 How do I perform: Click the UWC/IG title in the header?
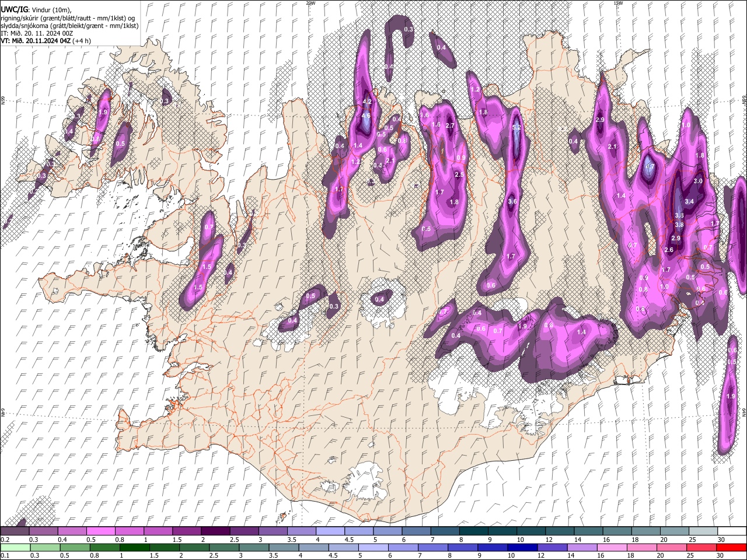pyautogui.click(x=14, y=10)
